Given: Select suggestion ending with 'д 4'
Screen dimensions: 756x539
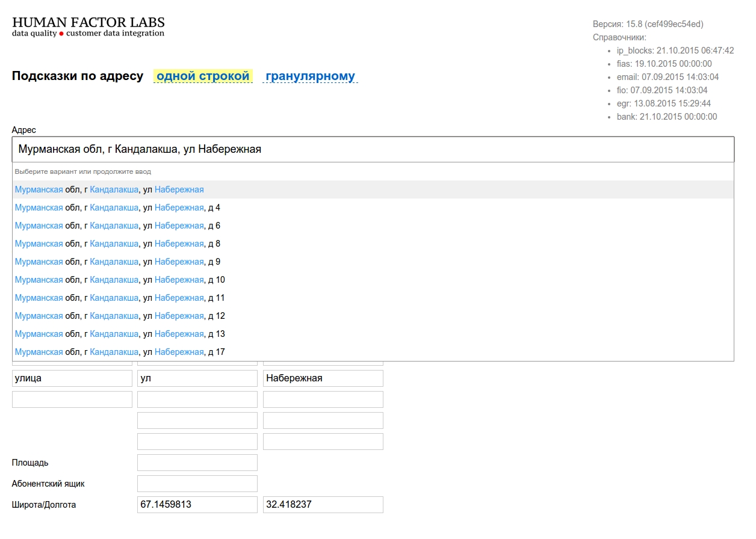Looking at the screenshot, I should 117,208.
